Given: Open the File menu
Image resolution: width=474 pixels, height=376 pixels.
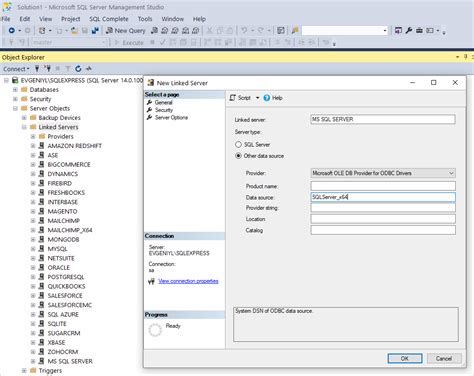Looking at the screenshot, I should 6,19.
